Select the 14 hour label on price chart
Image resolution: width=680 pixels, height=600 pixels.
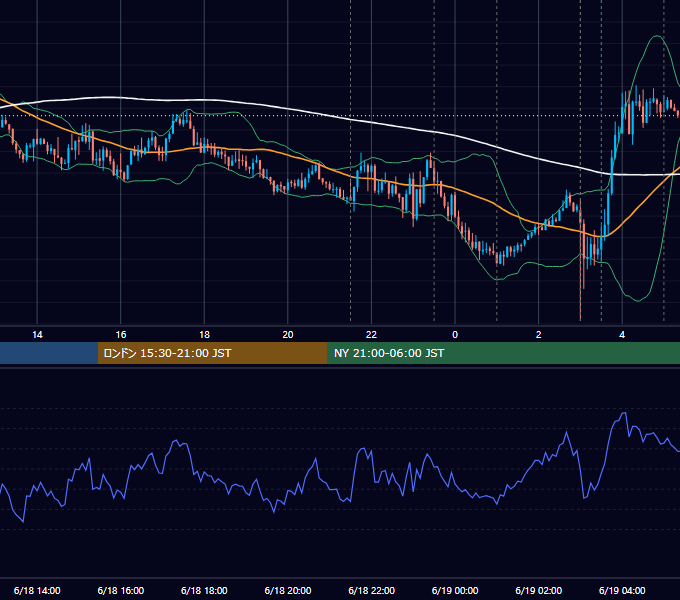(x=37, y=335)
